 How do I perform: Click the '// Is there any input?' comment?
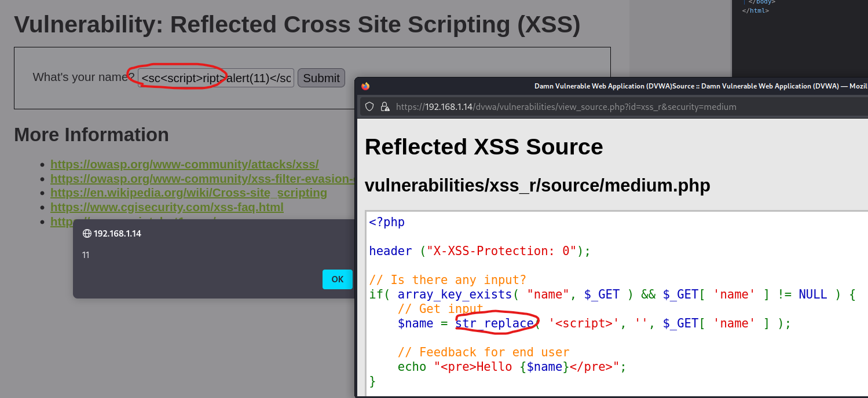click(x=448, y=280)
